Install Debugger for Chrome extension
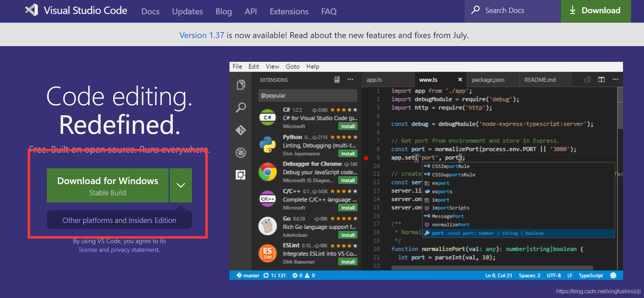The height and width of the screenshot is (298, 644). click(348, 180)
